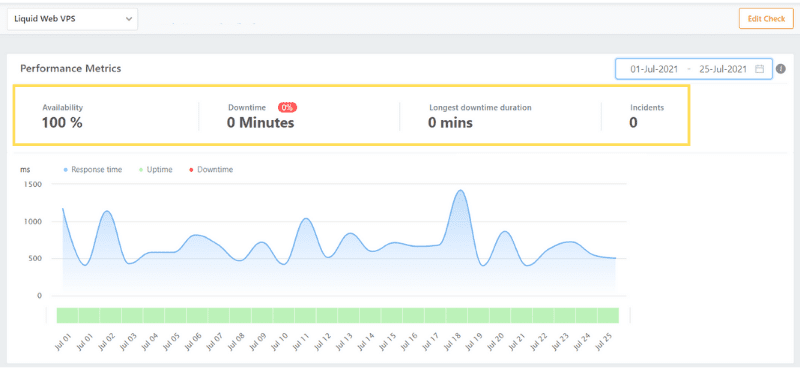800x370 pixels.
Task: Click the Downtime 0 Minutes metric
Action: pos(261,116)
